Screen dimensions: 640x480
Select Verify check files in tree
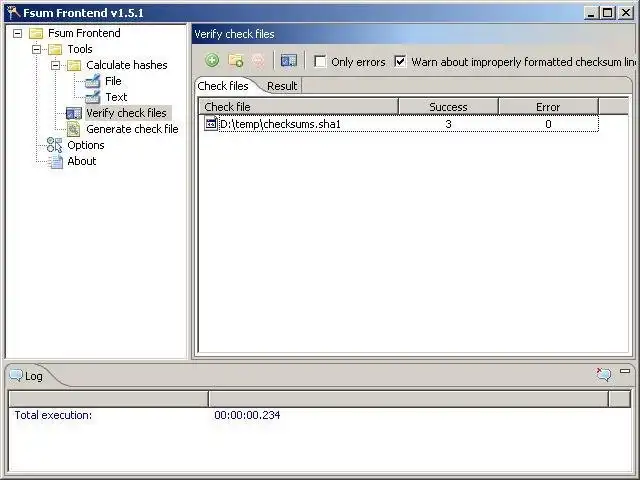[x=127, y=113]
